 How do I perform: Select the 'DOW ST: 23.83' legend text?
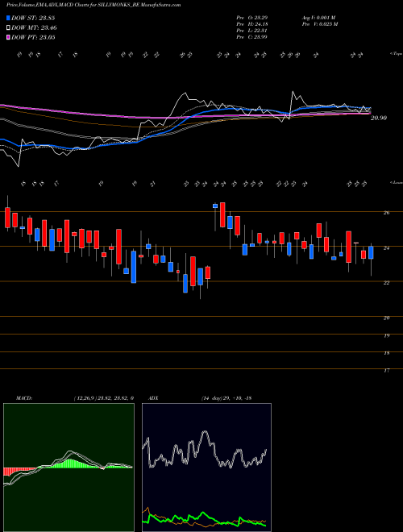33,19
